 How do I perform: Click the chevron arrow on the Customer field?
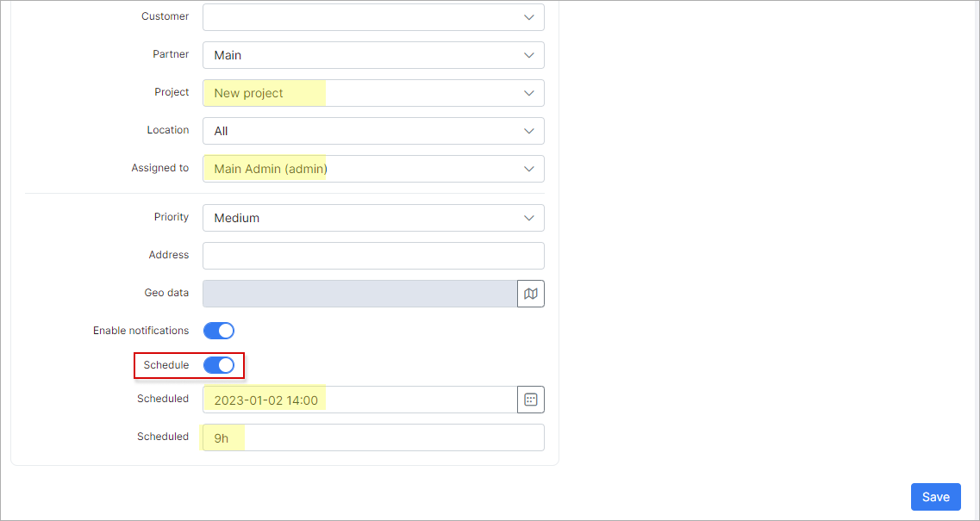(x=528, y=16)
